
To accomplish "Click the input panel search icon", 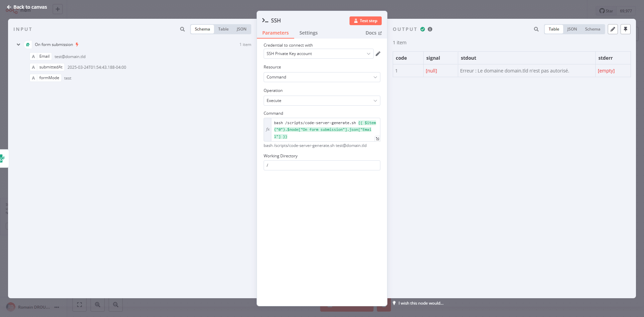I will [x=182, y=29].
